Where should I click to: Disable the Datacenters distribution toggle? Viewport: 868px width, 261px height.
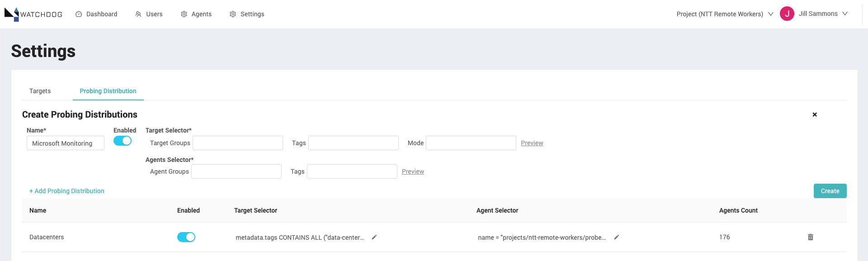(x=186, y=237)
